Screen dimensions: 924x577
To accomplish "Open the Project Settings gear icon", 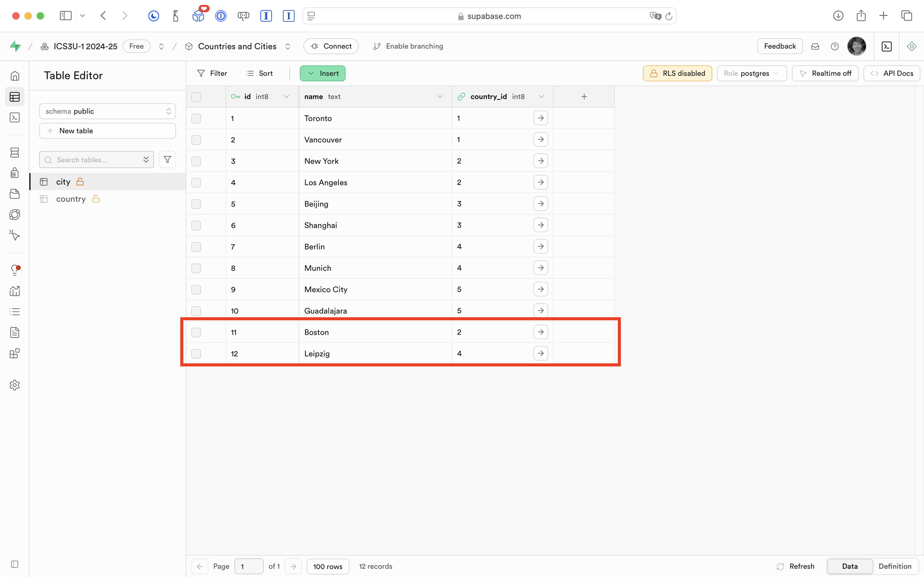I will pyautogui.click(x=14, y=385).
